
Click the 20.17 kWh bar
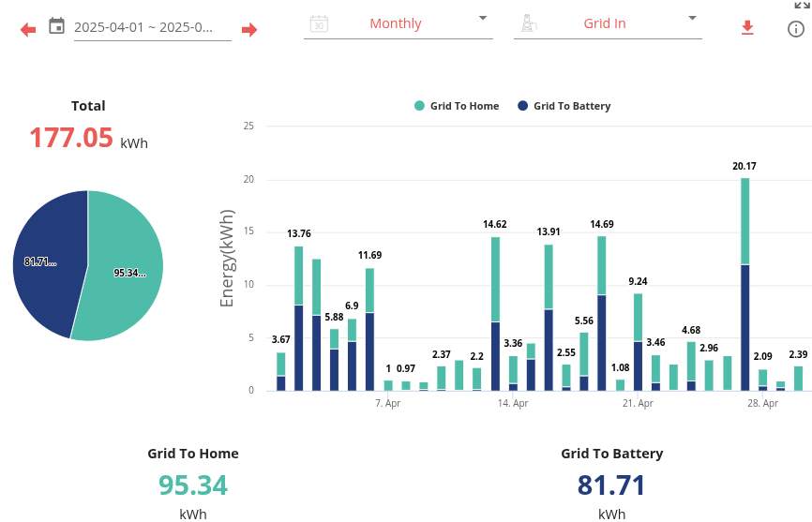(x=745, y=285)
